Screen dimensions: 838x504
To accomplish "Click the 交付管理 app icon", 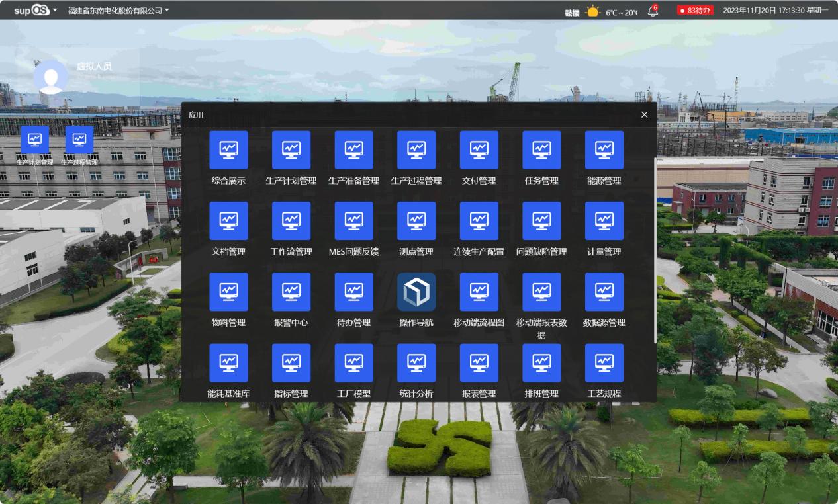I will pyautogui.click(x=479, y=150).
